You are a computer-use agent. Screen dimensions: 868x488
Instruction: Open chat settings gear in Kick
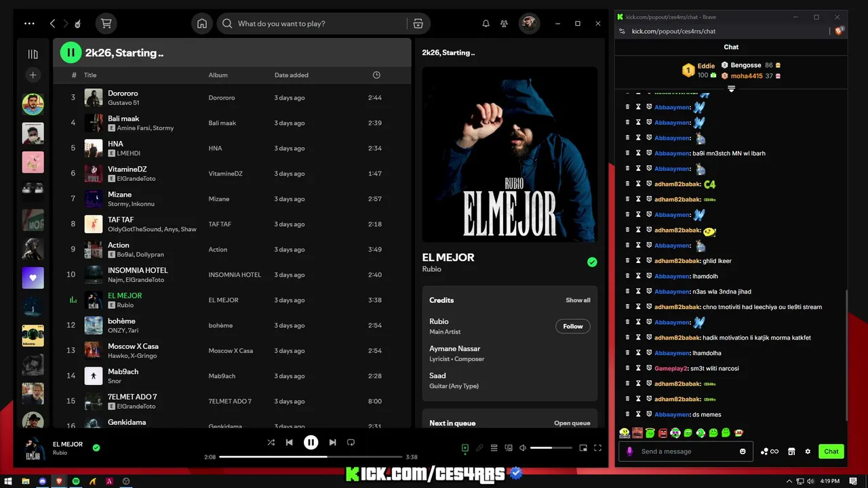pyautogui.click(x=808, y=451)
